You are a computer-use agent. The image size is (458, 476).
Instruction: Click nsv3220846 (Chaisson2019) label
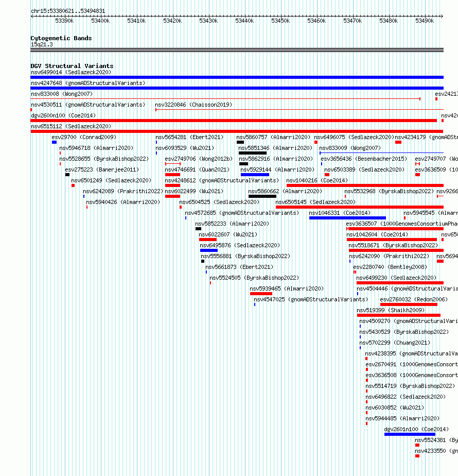[193, 105]
